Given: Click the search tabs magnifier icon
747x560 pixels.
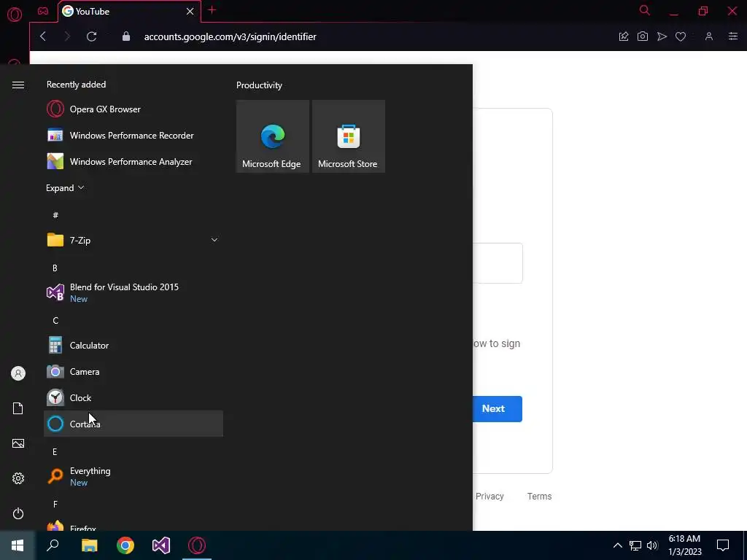Looking at the screenshot, I should point(645,10).
